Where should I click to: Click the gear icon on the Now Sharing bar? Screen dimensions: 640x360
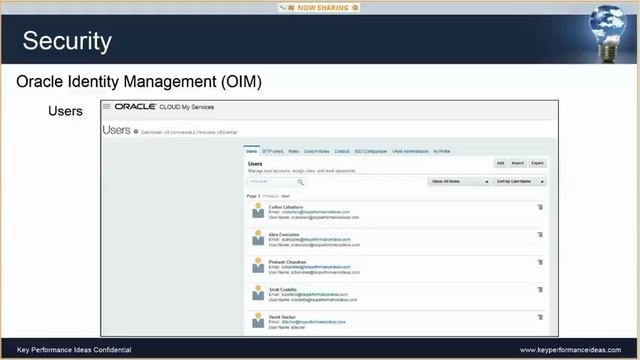coord(355,8)
